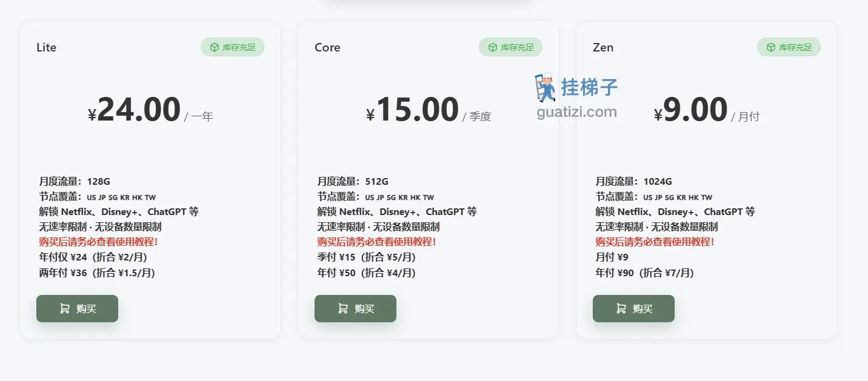Click the box icon in Zen's stock badge
Image resolution: width=868 pixels, height=381 pixels.
(x=771, y=47)
